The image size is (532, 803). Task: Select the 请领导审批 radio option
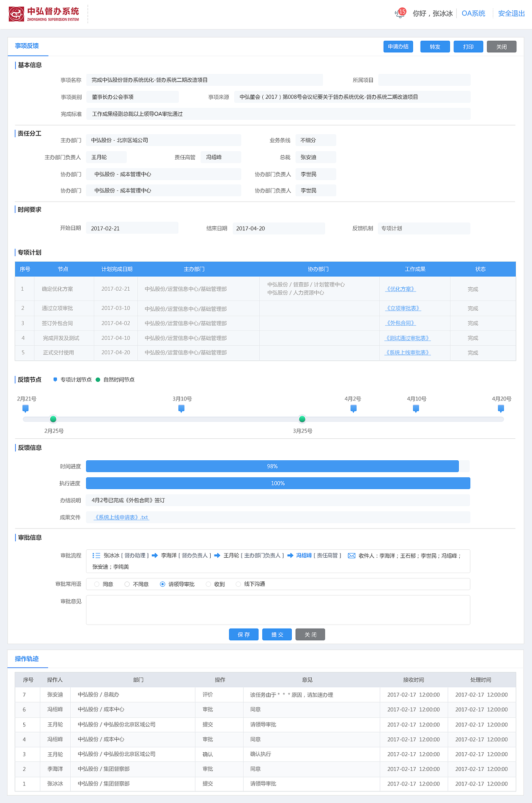[x=163, y=584]
